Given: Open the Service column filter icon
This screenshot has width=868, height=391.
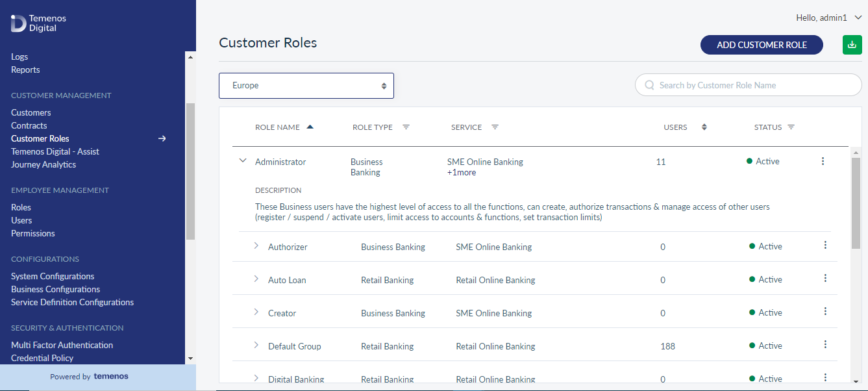Looking at the screenshot, I should tap(495, 127).
